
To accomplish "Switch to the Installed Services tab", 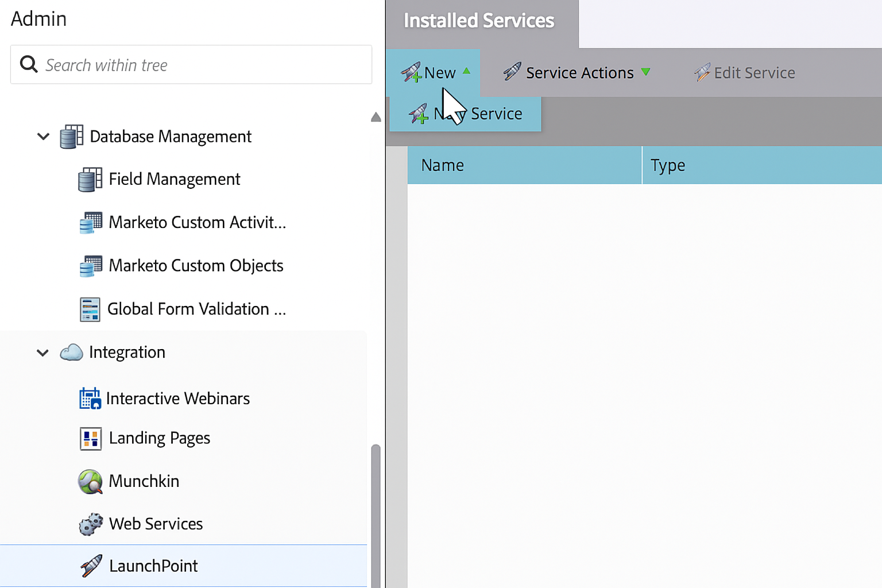I will tap(478, 20).
